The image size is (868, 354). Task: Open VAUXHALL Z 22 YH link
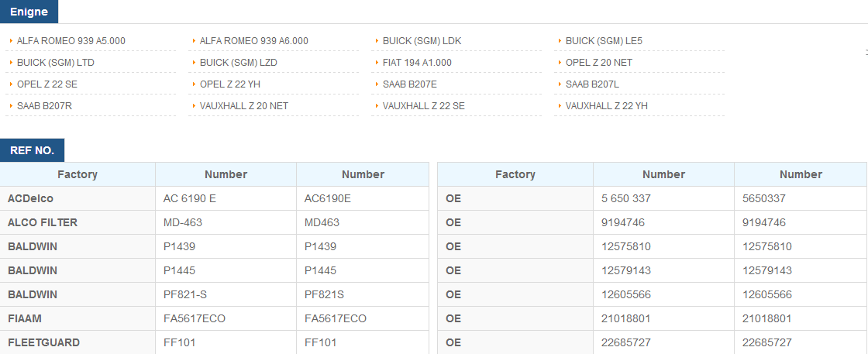click(606, 105)
